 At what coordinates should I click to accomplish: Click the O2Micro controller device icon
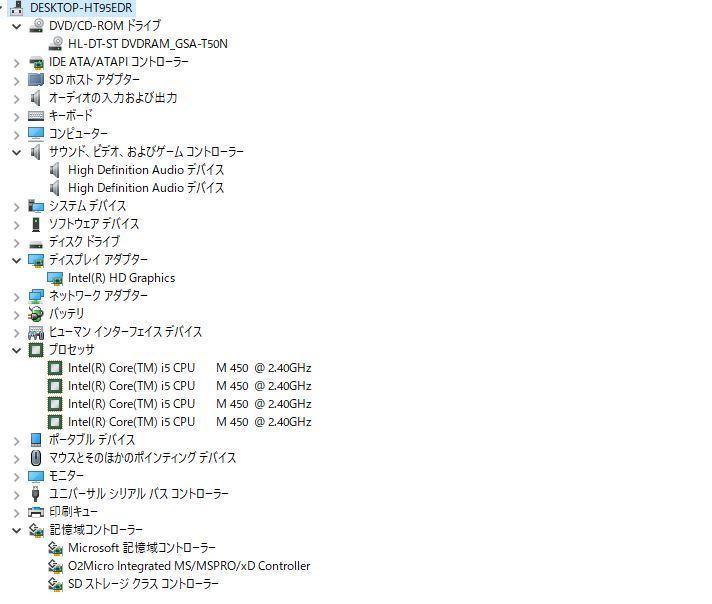(55, 566)
